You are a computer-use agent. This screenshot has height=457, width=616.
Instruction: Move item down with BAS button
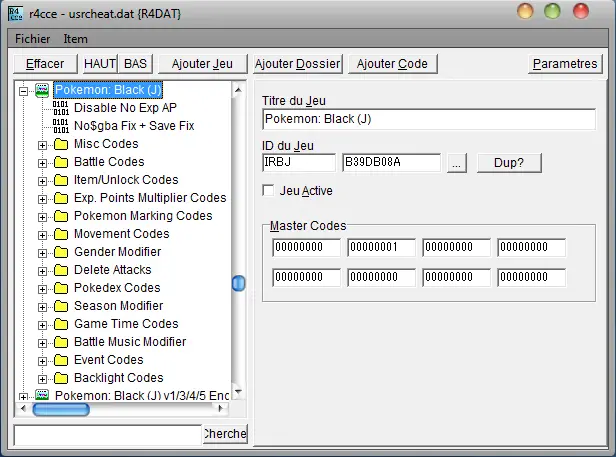(135, 64)
